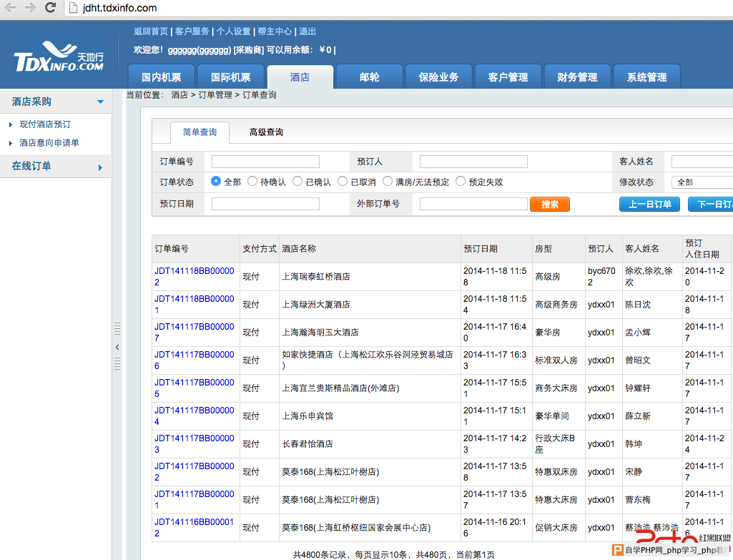The width and height of the screenshot is (733, 560).
Task: Click guest name 薛立新
Action: tap(638, 416)
